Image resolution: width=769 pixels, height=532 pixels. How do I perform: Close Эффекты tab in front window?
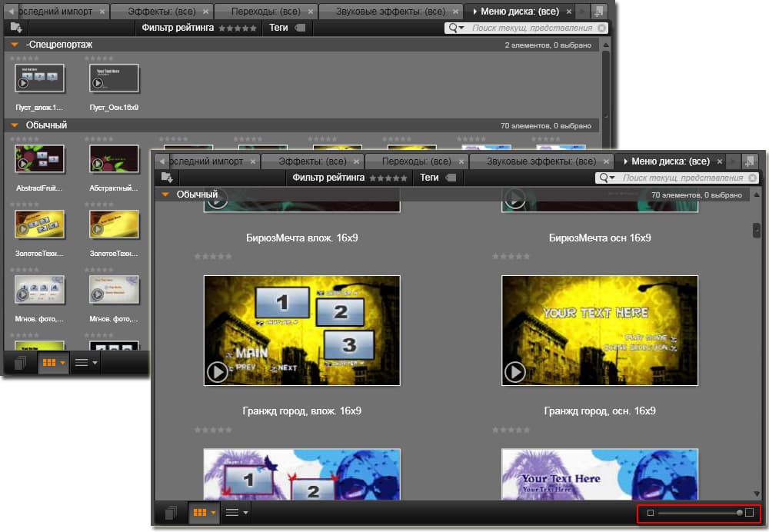click(x=357, y=161)
